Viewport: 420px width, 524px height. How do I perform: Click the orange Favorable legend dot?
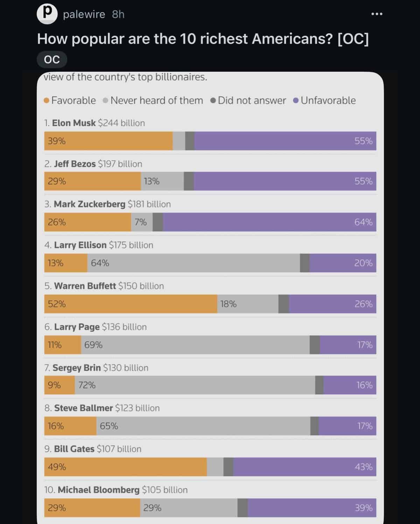tap(46, 101)
